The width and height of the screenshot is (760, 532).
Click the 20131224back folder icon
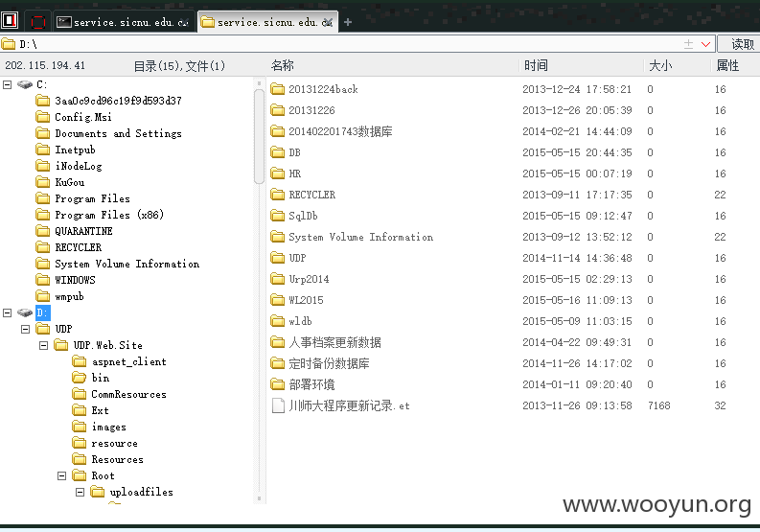[278, 89]
